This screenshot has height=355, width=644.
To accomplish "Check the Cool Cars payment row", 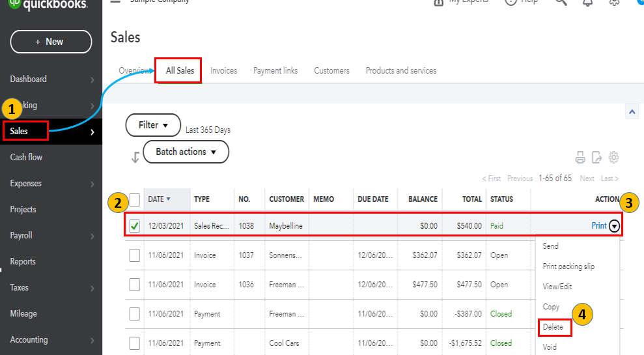I will (x=135, y=343).
